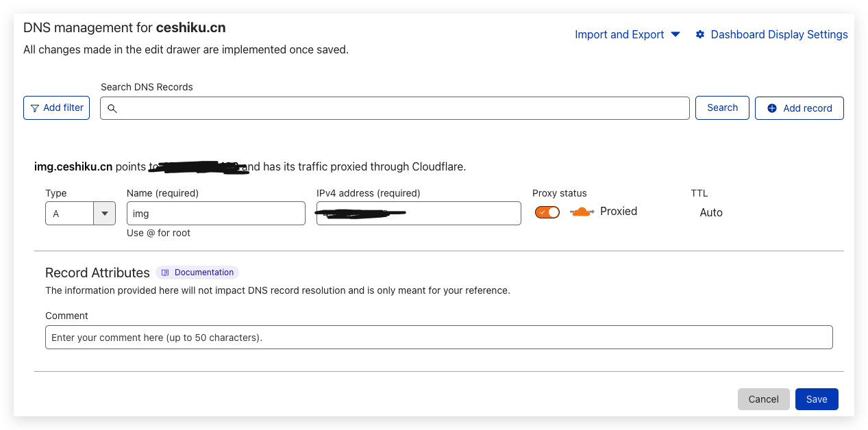Click the funnel icon in Add filter

pyautogui.click(x=35, y=108)
